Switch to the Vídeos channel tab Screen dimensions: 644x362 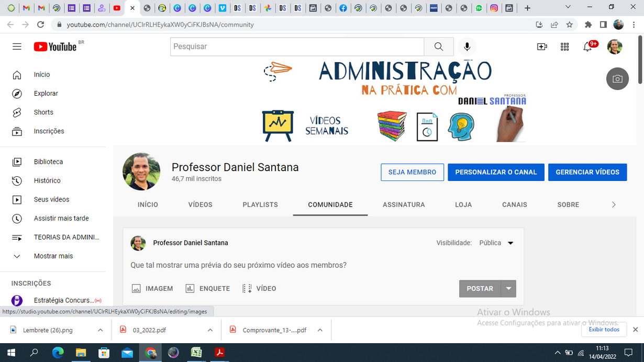point(200,205)
